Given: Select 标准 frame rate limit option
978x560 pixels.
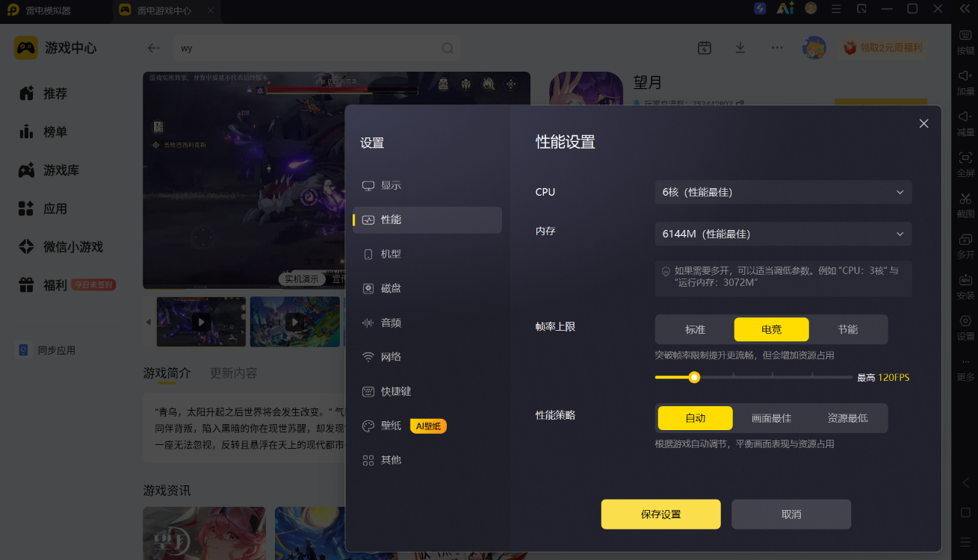Looking at the screenshot, I should tap(695, 329).
